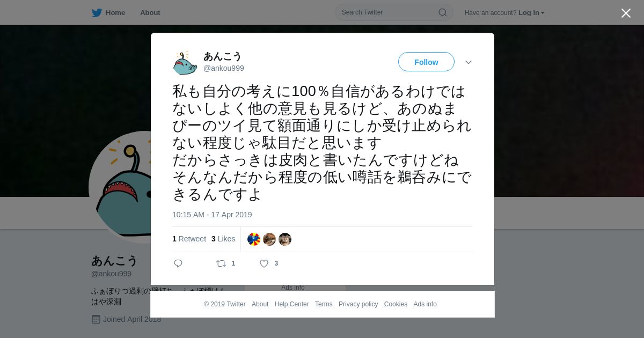Expand the tweet options chevron menu
Viewport: 644px width, 338px height.
point(469,62)
